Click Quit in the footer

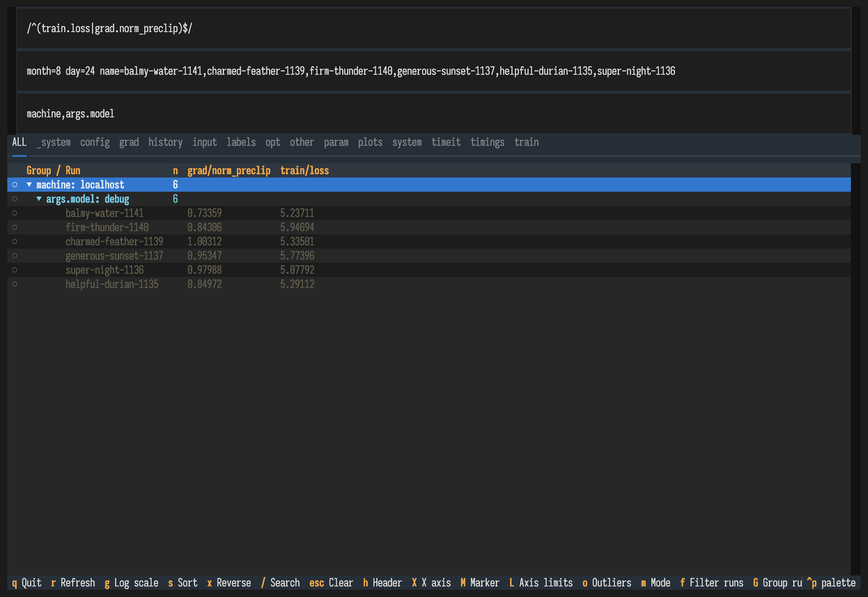point(27,583)
